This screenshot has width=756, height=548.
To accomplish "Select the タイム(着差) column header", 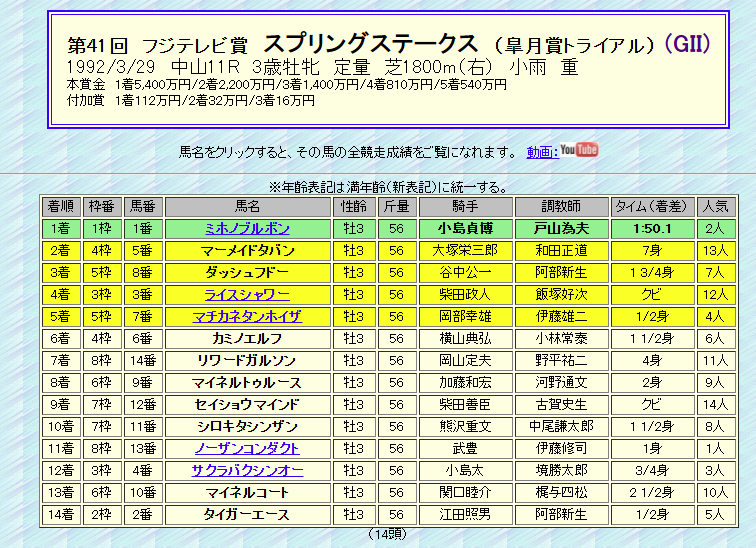I will tap(651, 206).
